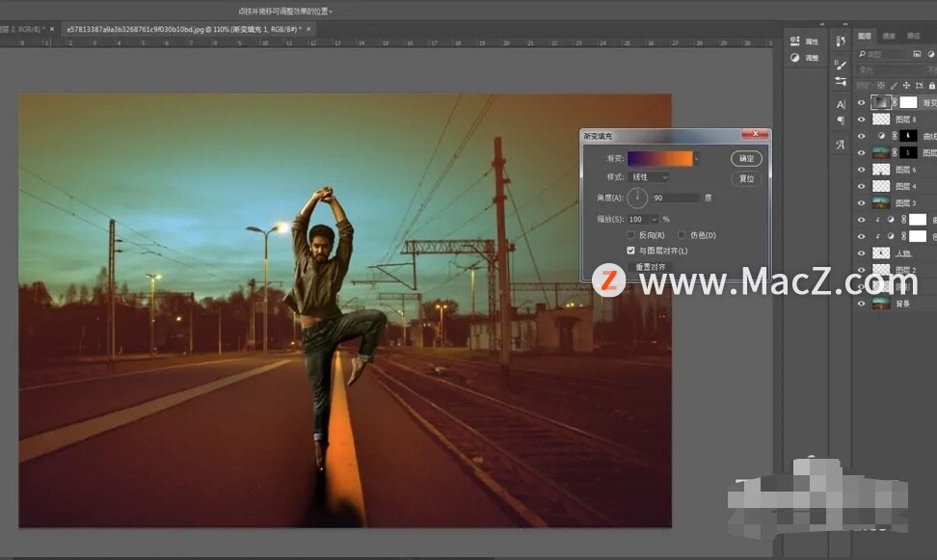Image resolution: width=937 pixels, height=560 pixels.
Task: Lock transparent pixels checkerboard icon
Action: 880,86
